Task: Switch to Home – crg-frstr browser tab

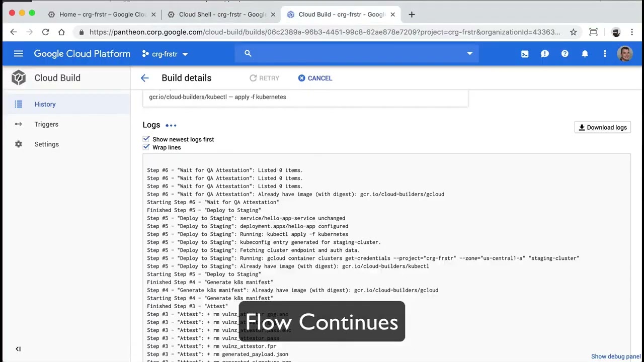Action: click(103, 15)
